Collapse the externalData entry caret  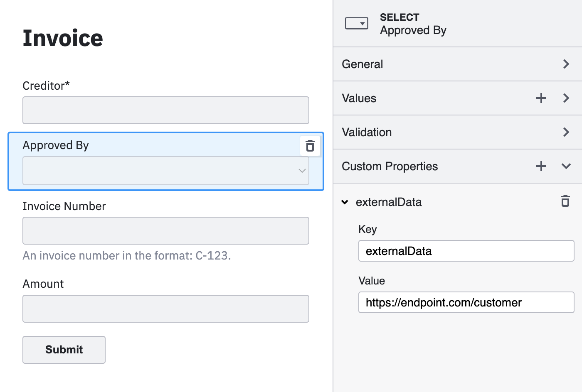pos(345,202)
